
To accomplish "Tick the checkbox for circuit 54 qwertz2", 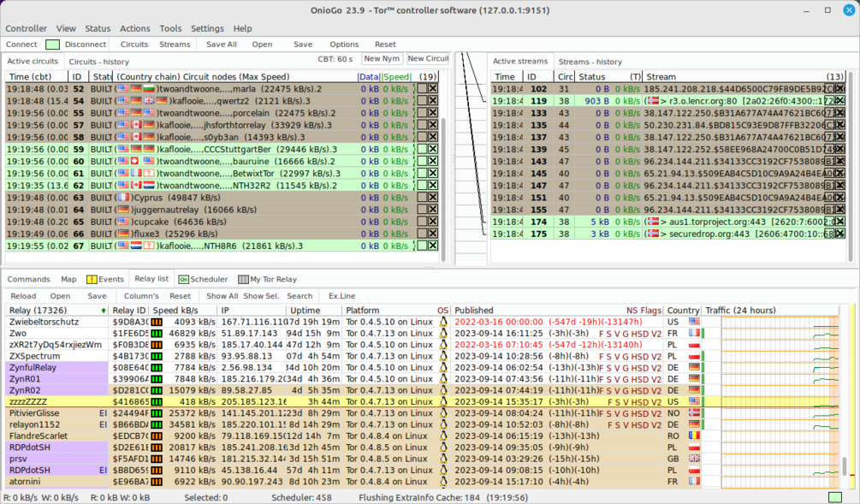I will coord(422,100).
